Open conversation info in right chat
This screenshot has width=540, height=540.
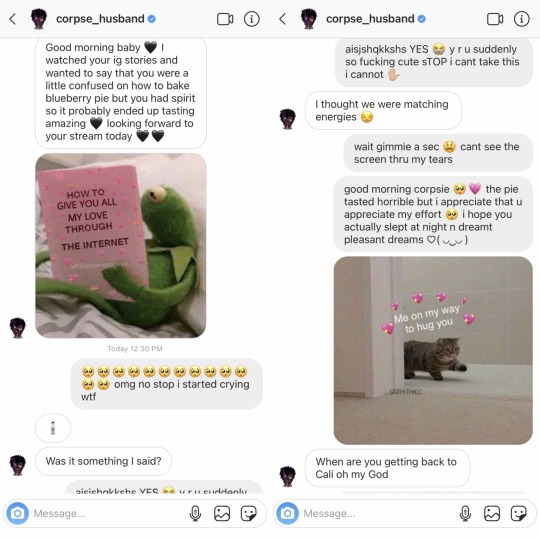click(522, 19)
